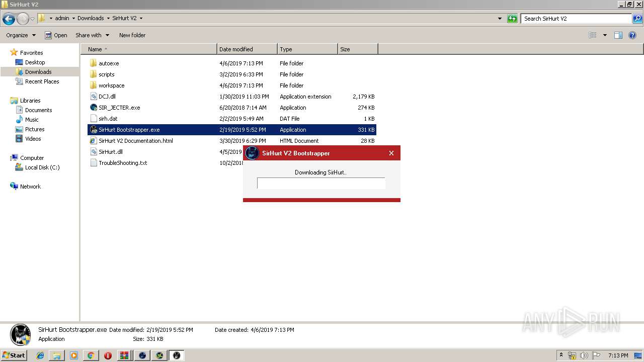Sort by the Name column header
Viewport: 644px width, 362px height.
[149, 49]
